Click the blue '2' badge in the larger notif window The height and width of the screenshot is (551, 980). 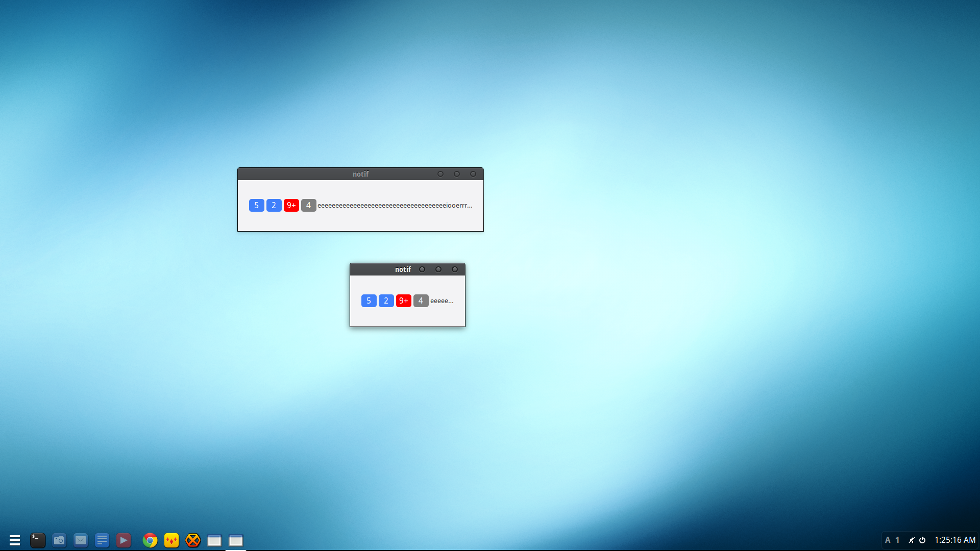coord(274,205)
